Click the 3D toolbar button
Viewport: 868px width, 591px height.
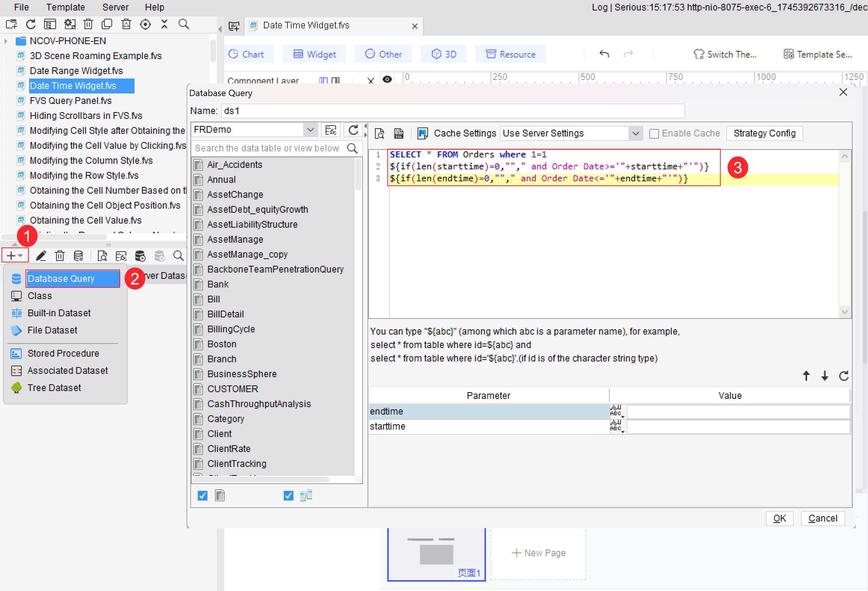(x=444, y=54)
